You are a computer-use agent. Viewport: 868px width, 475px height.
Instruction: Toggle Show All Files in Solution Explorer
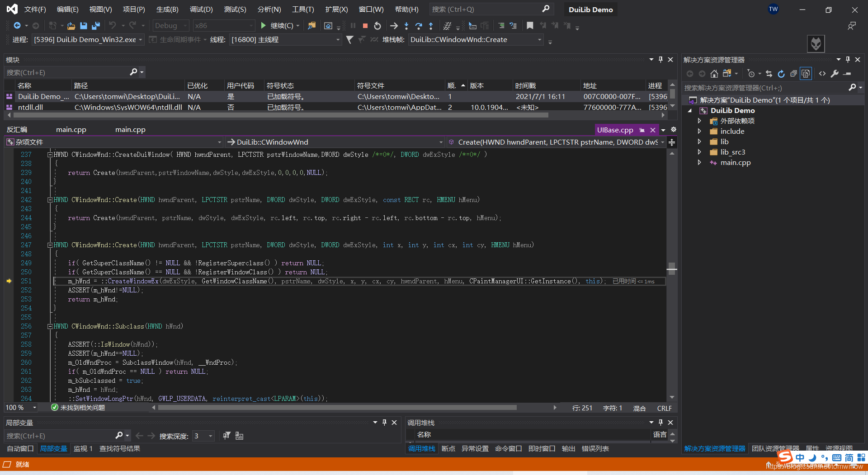coord(806,74)
